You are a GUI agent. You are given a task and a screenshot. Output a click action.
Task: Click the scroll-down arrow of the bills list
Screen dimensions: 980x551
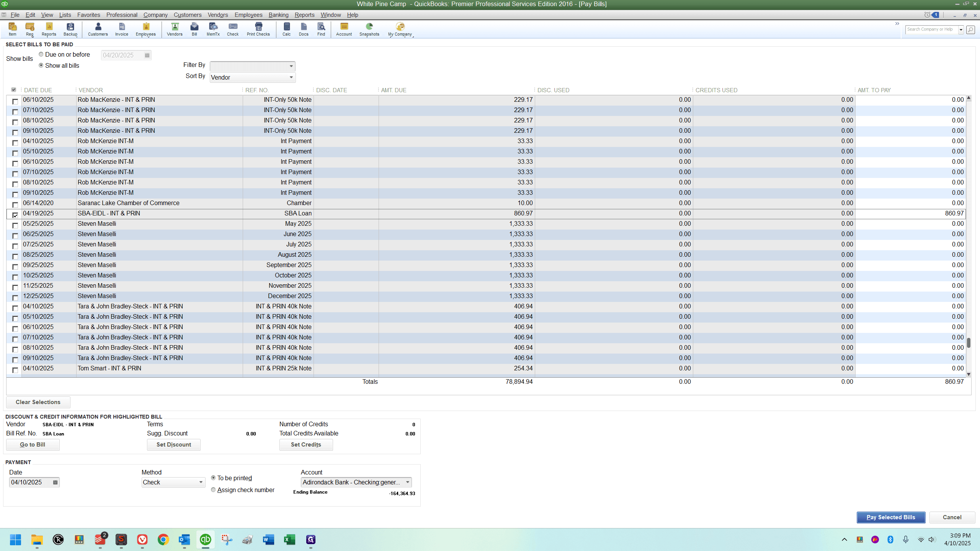coord(969,374)
